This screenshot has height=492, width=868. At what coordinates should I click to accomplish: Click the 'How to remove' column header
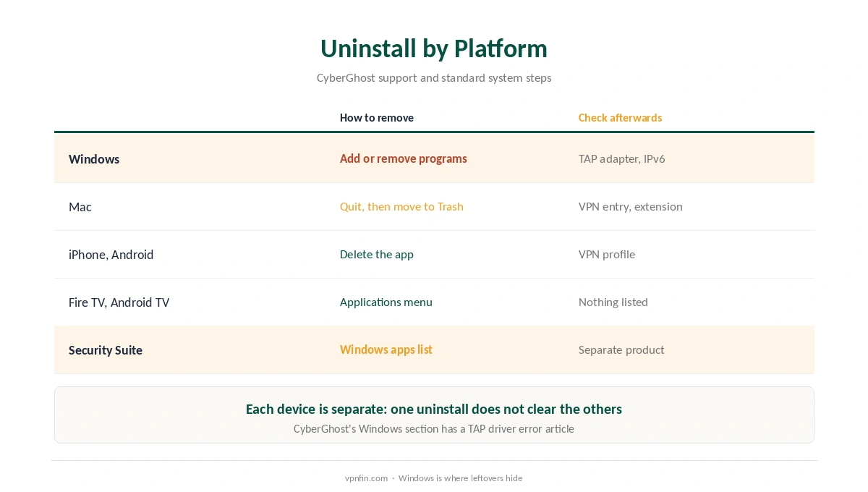coord(377,118)
